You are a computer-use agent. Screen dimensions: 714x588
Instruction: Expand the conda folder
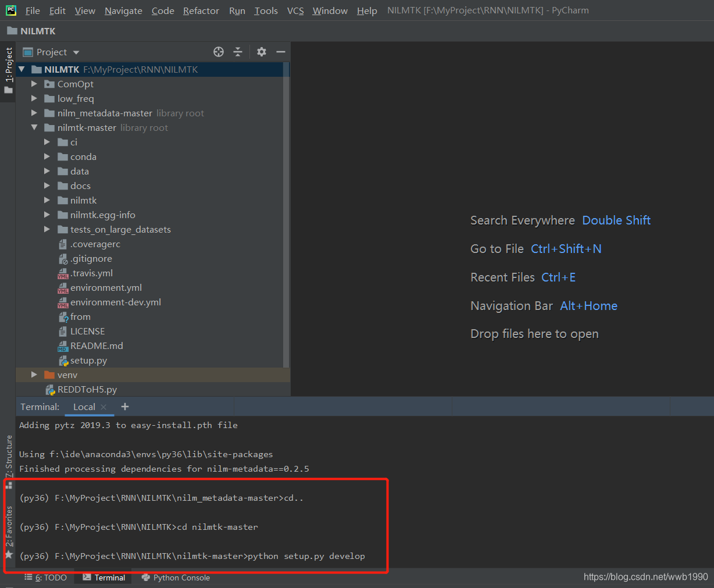pyautogui.click(x=47, y=156)
